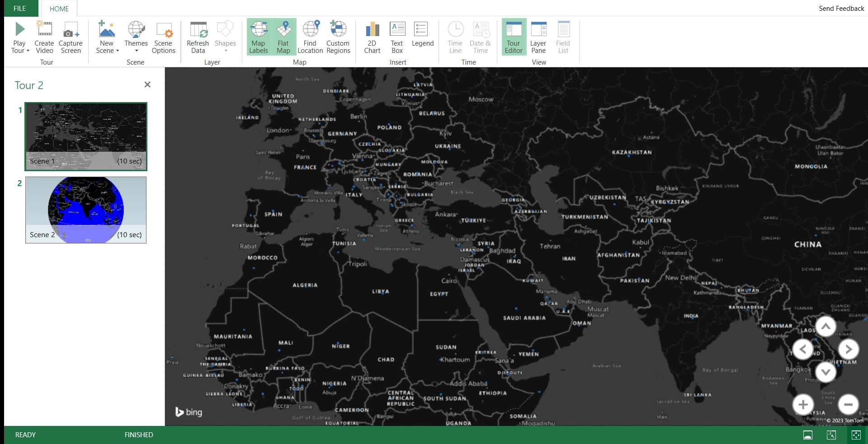Open the Themes dropdown
The width and height of the screenshot is (868, 444).
coord(136,50)
